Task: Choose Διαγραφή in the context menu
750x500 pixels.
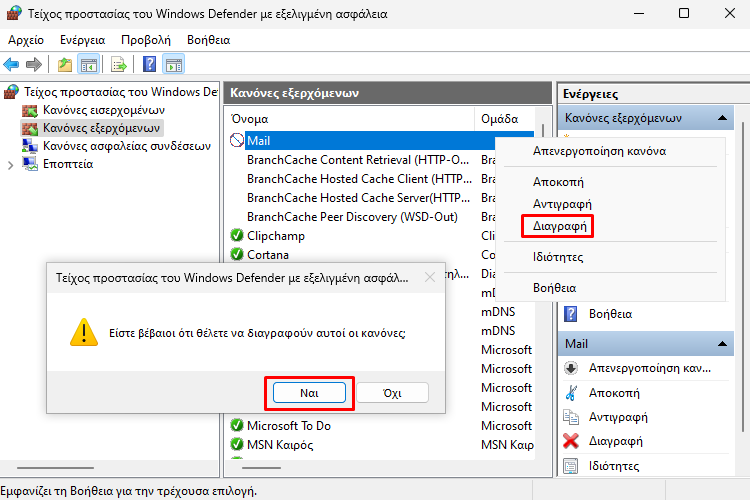Action: point(560,226)
